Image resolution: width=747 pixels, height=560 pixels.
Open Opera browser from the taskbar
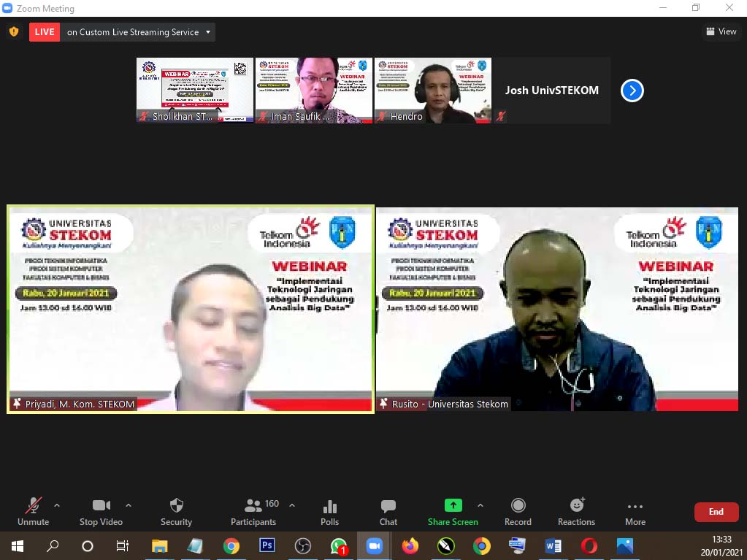pyautogui.click(x=589, y=545)
